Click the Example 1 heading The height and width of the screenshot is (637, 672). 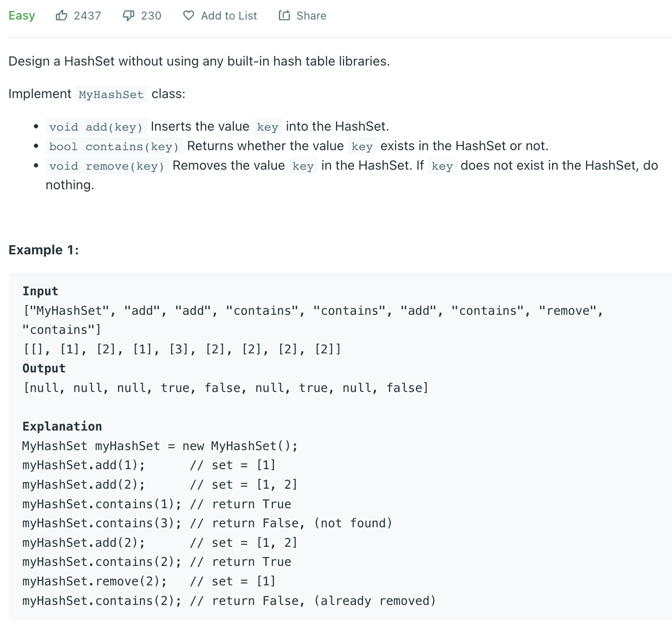(44, 250)
